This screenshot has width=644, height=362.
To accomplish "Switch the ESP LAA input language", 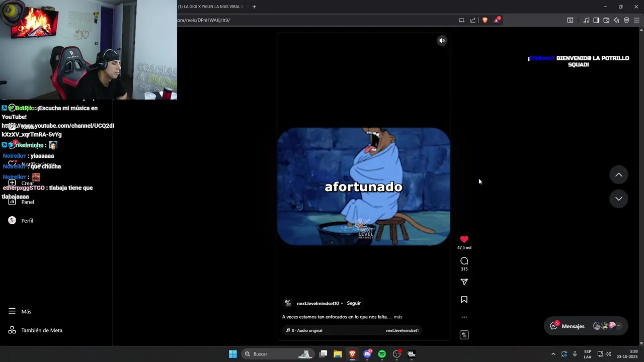I will tap(588, 354).
